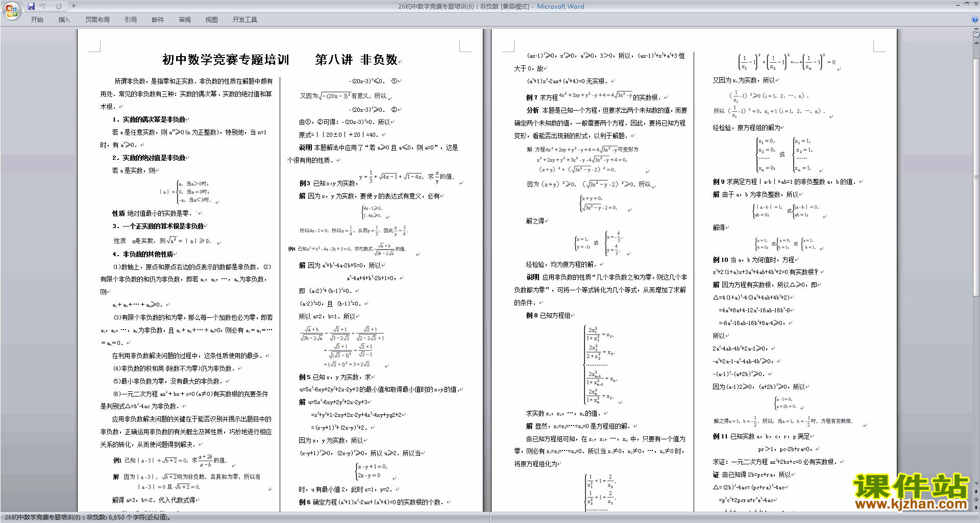Open the round Office button menu
980x523 pixels.
tap(11, 10)
